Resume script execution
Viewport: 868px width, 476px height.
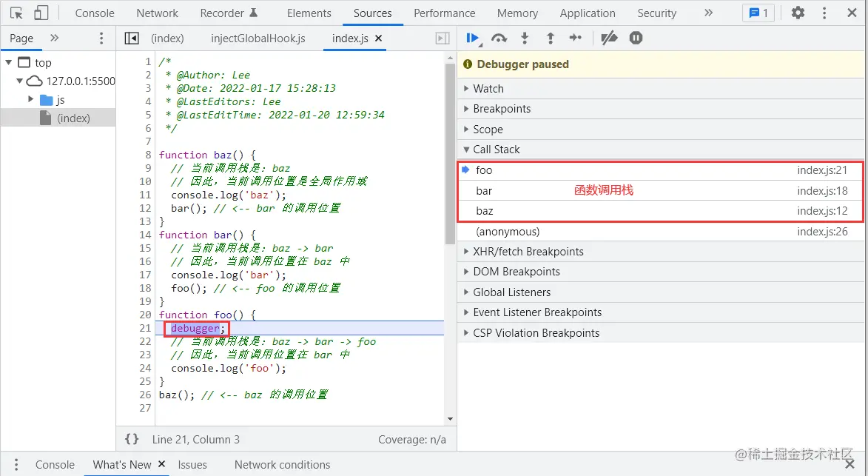click(x=473, y=38)
